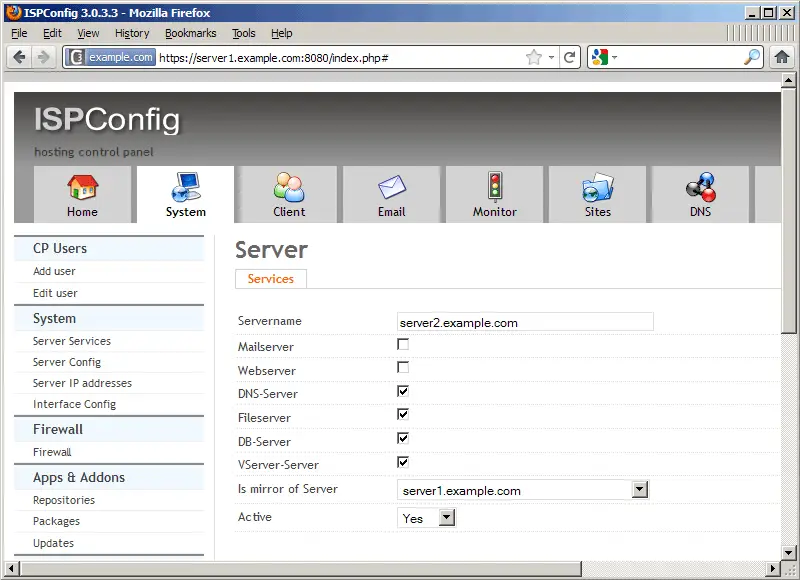This screenshot has width=800, height=580.
Task: Click the browser Back arrow
Action: (x=19, y=57)
